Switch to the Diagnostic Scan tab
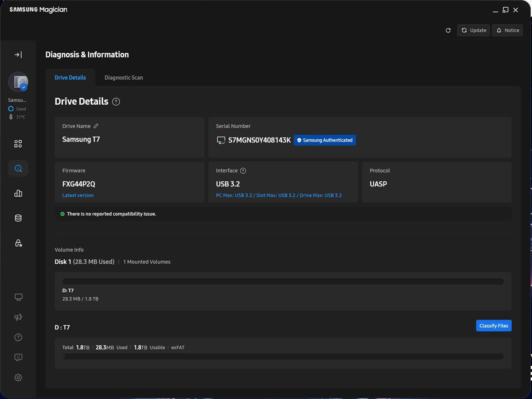 coord(124,78)
